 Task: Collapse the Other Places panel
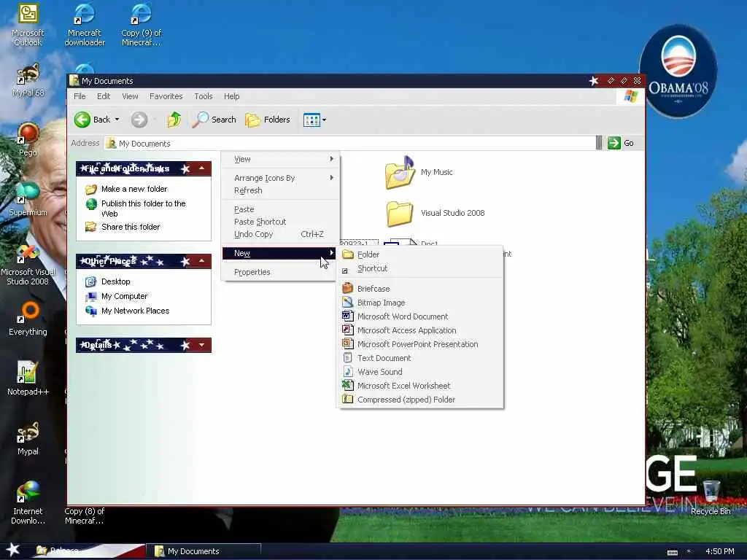(x=202, y=260)
